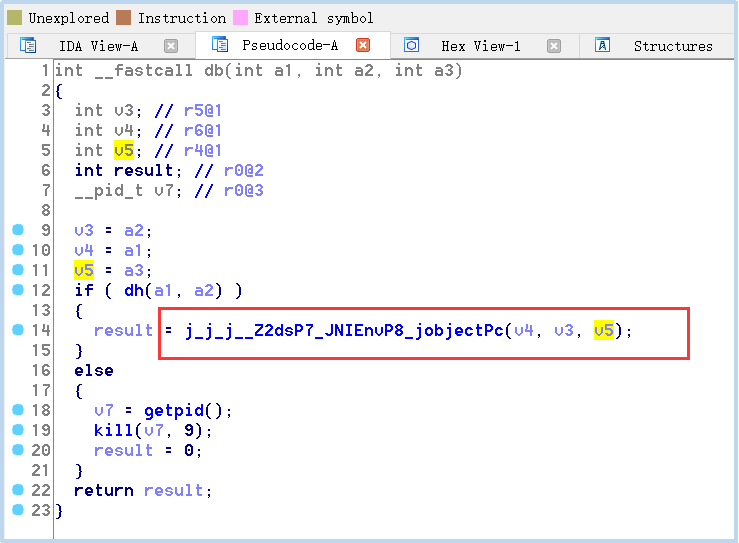Image resolution: width=739 pixels, height=543 pixels.
Task: Click the Unexplored legend color swatch
Action: 15,17
